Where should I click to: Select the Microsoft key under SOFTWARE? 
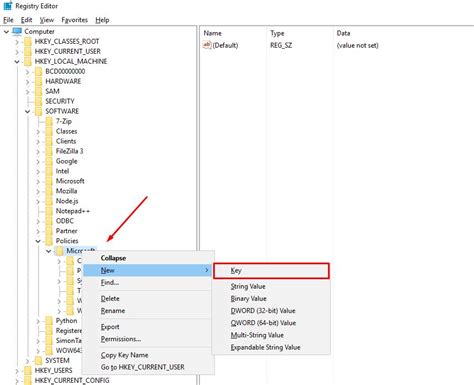pos(70,181)
